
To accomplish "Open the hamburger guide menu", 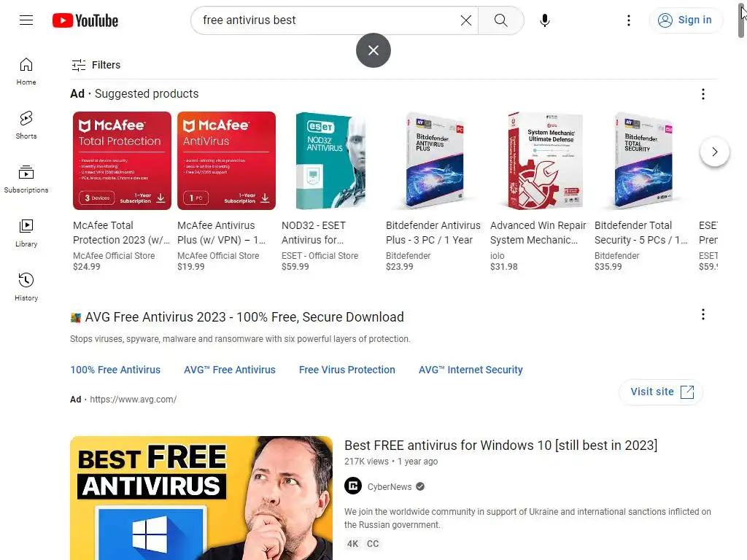I will click(x=26, y=20).
